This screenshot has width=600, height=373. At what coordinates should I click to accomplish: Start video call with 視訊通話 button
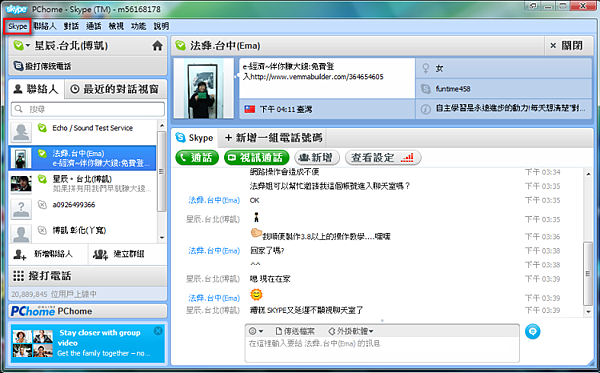(256, 158)
